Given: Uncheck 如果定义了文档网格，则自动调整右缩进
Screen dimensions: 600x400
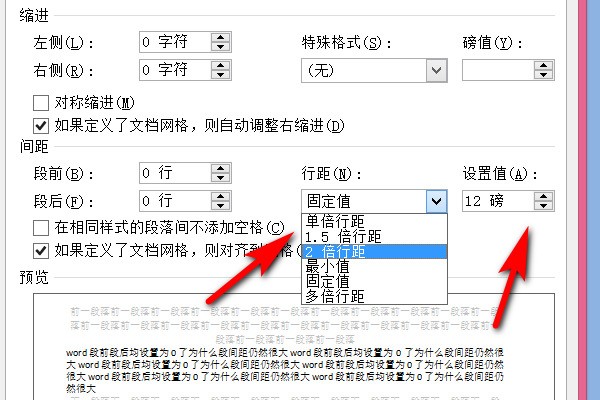Looking at the screenshot, I should 41,125.
